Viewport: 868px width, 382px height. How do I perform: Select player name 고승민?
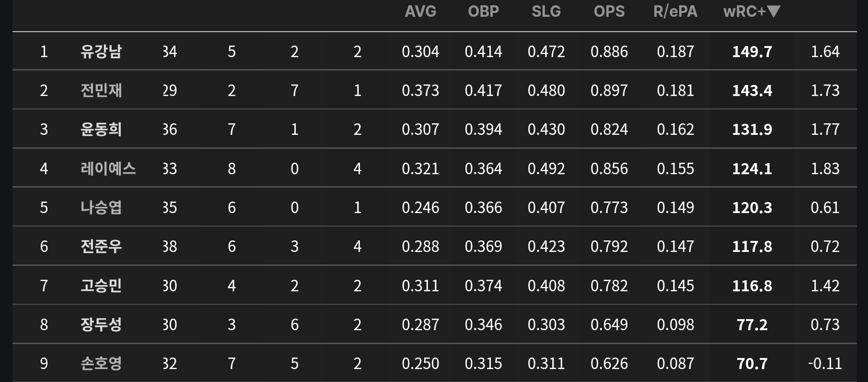101,286
